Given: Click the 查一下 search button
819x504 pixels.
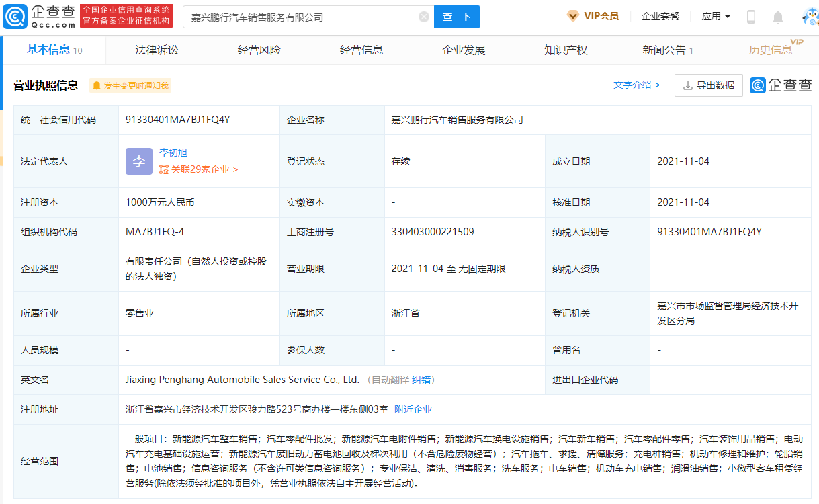Looking at the screenshot, I should [x=457, y=17].
